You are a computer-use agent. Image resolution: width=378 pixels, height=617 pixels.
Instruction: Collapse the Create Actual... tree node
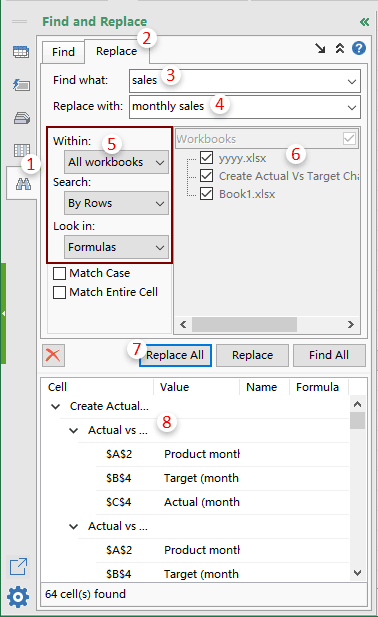55,406
